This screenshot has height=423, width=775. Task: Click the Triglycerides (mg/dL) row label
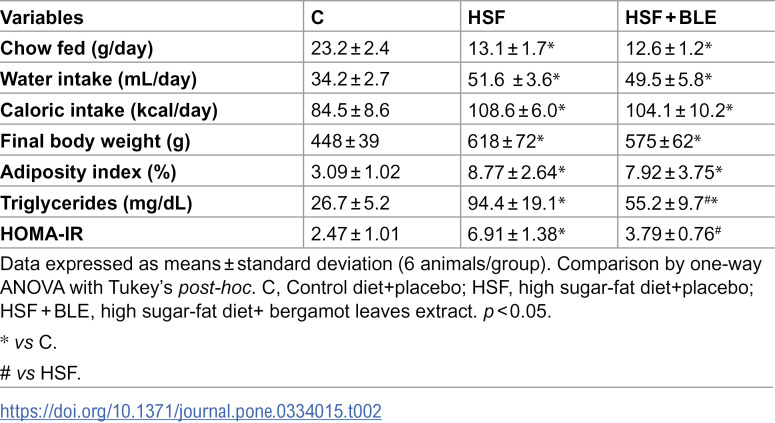pos(96,203)
